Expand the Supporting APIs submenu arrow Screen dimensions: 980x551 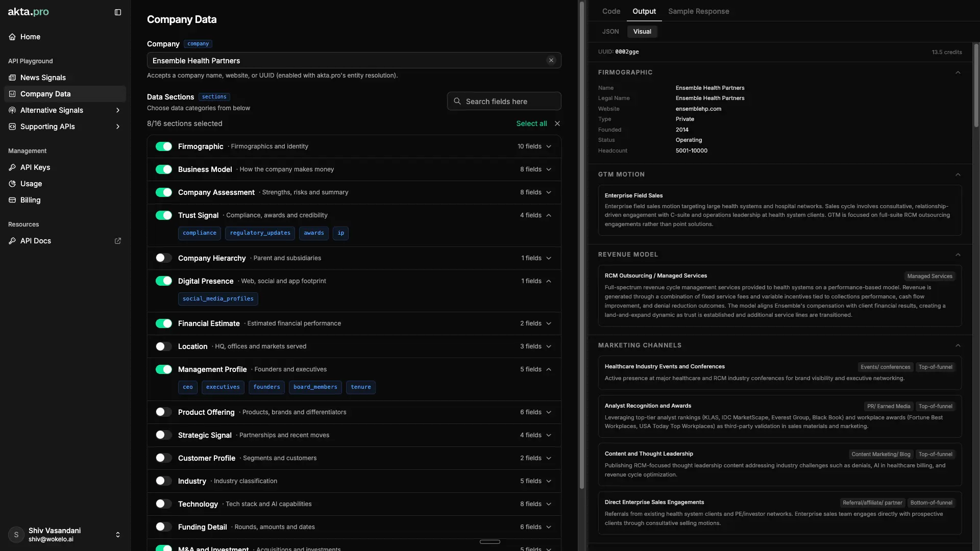point(118,127)
